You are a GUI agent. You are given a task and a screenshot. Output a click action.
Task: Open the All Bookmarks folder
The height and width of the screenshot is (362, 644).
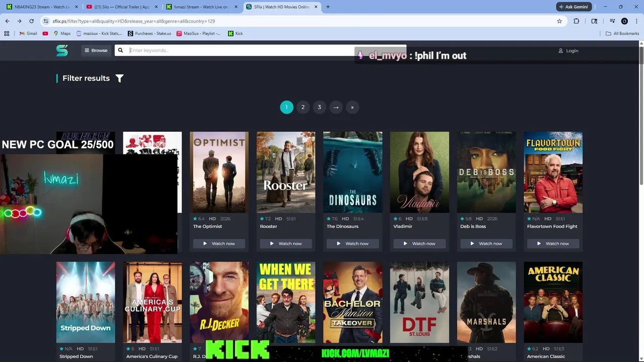coord(622,34)
